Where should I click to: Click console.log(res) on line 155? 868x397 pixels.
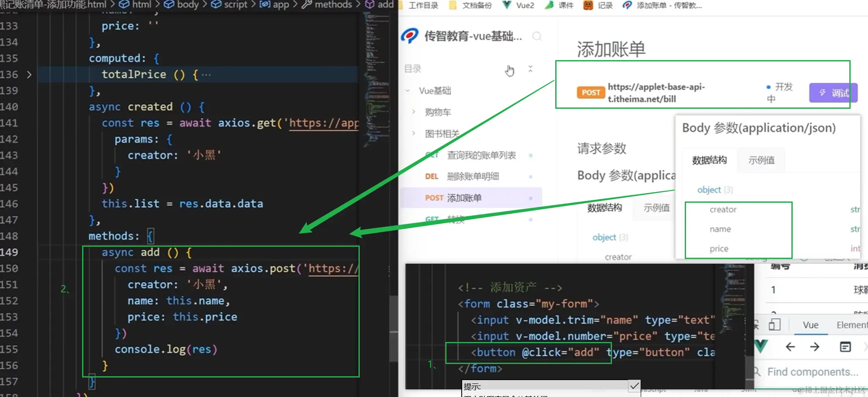(166, 349)
